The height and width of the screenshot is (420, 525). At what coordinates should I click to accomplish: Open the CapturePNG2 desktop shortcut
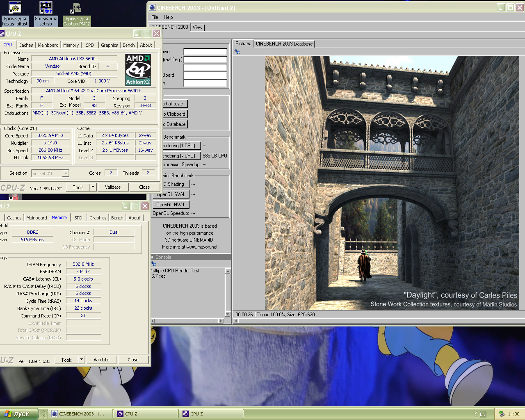tap(77, 14)
